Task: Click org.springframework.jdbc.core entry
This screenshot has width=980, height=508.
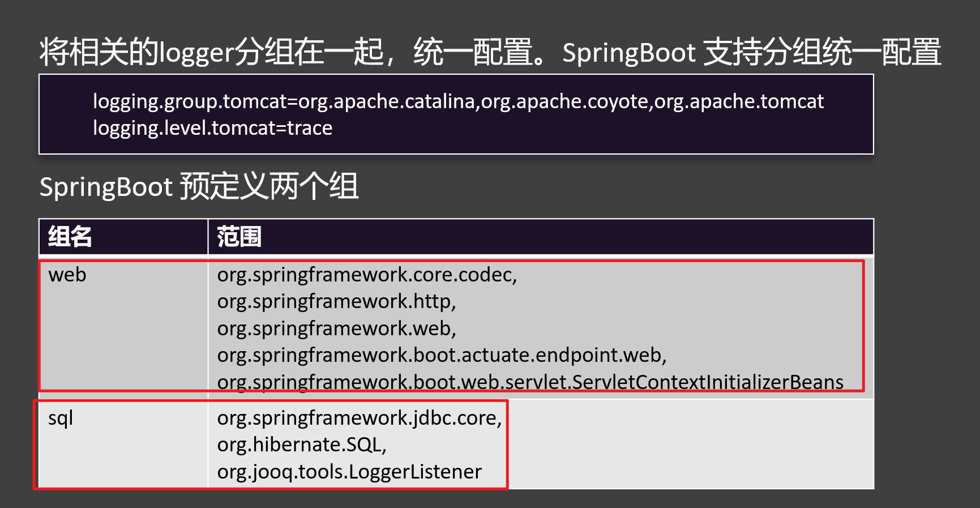Action: pyautogui.click(x=359, y=418)
